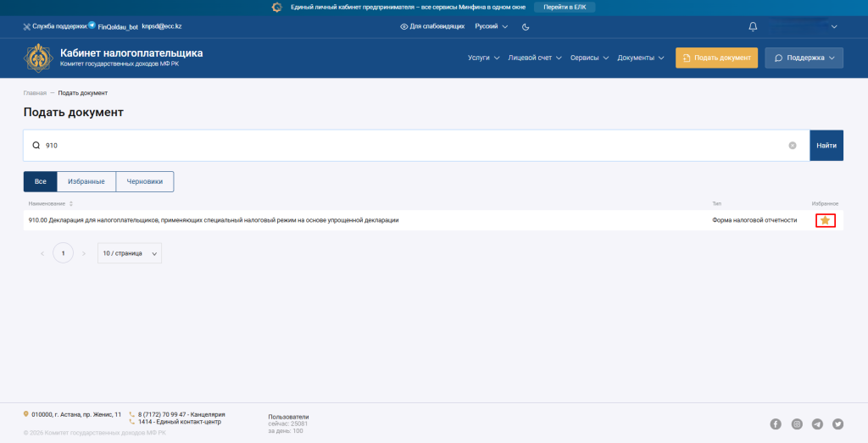Clear the search field text
Screen dimensions: 868x443
pos(793,146)
